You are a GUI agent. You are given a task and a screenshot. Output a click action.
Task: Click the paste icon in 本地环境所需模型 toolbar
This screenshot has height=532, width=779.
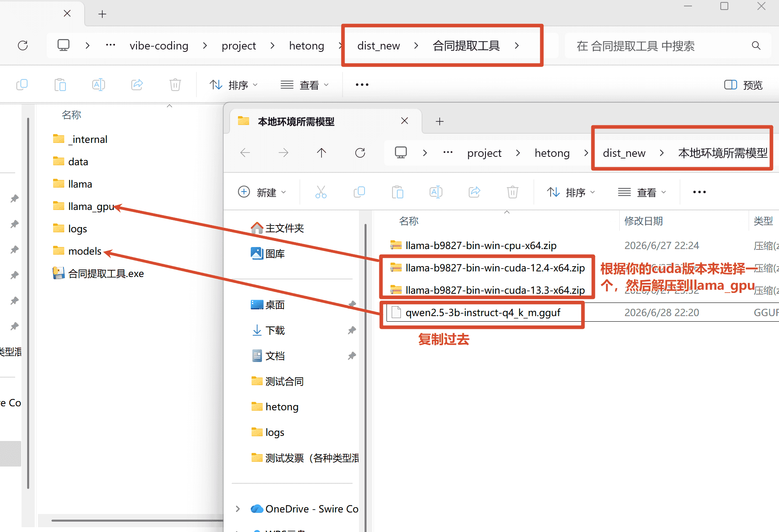(398, 192)
